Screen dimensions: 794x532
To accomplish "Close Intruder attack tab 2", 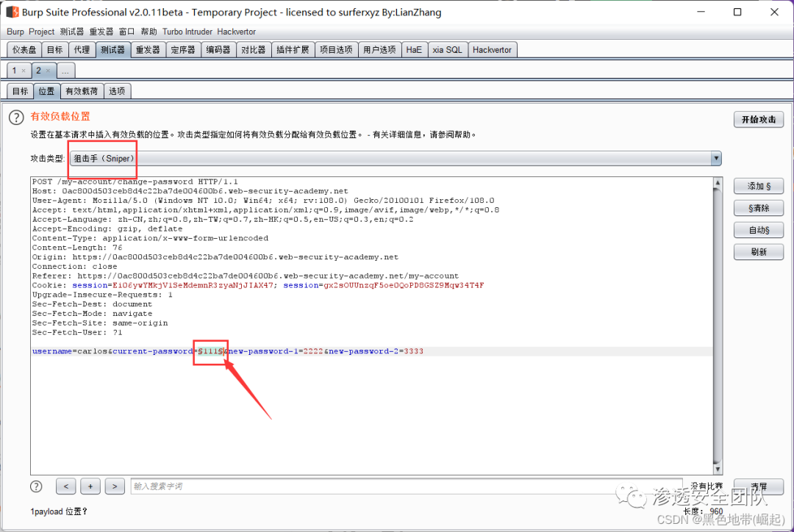I will [48, 71].
